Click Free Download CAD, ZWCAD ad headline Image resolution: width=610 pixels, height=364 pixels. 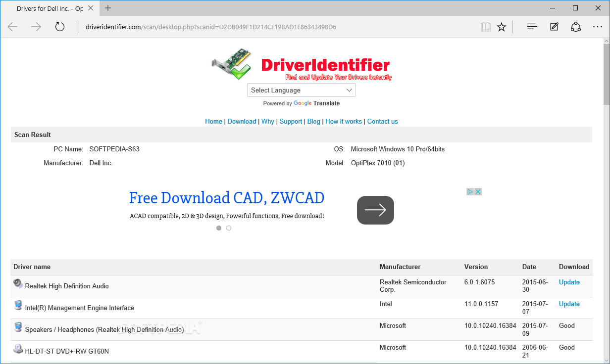click(x=227, y=198)
